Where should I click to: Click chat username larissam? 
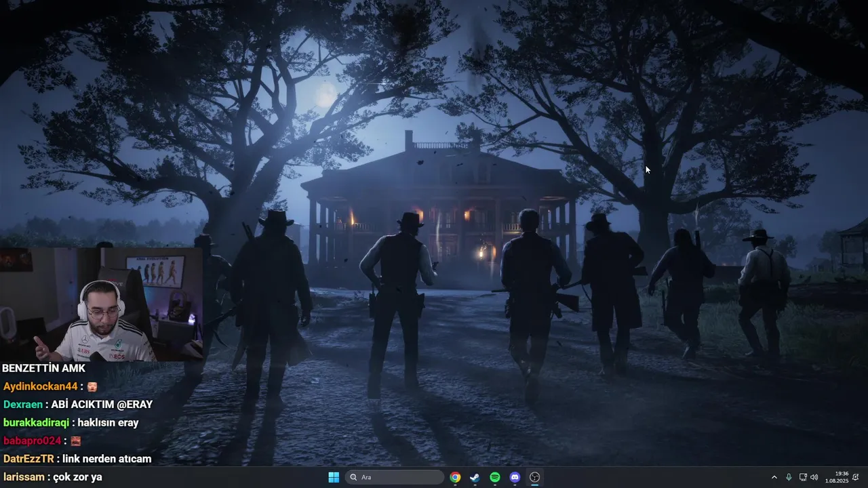point(23,477)
